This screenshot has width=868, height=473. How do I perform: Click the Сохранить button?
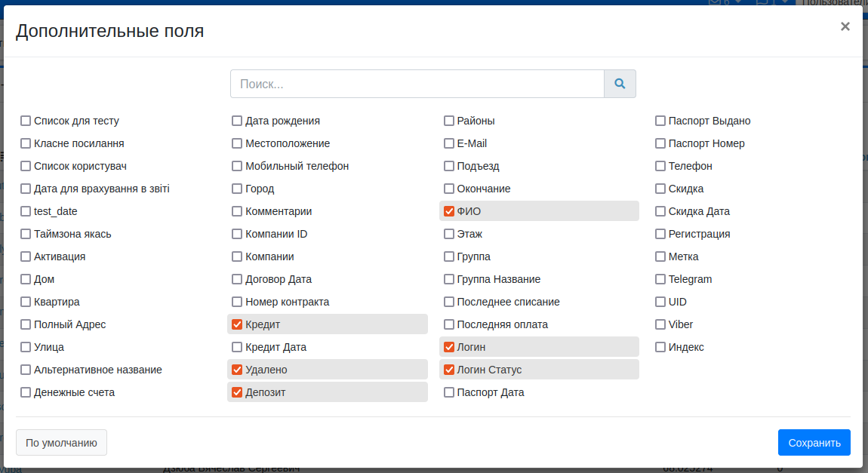814,443
